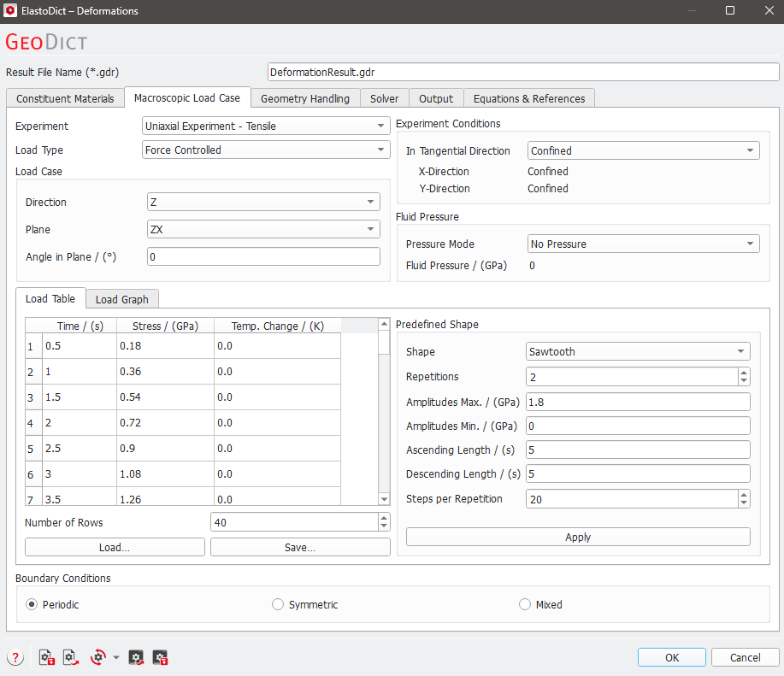Increase Steps per Repetition with up arrow
This screenshot has height=676, width=784.
[744, 495]
